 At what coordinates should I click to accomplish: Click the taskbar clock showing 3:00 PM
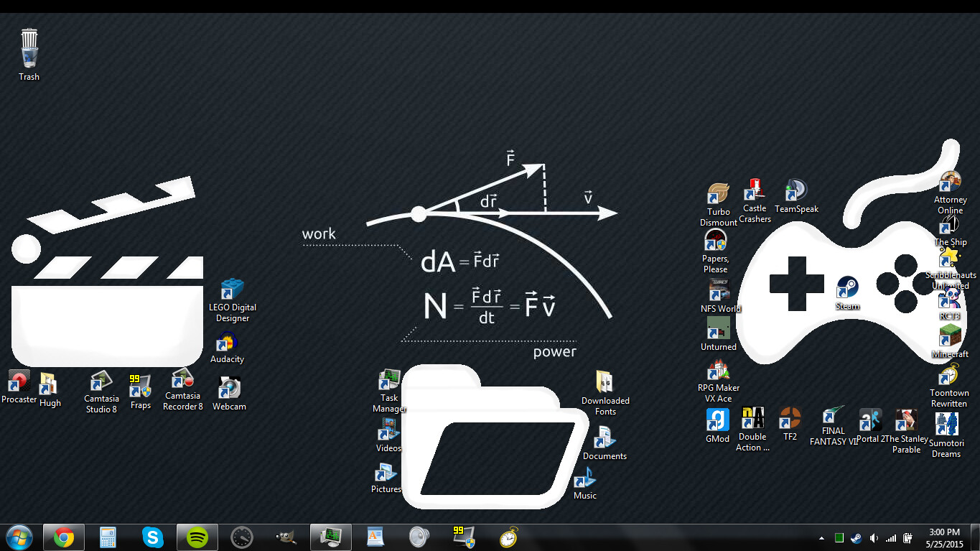[x=944, y=537]
